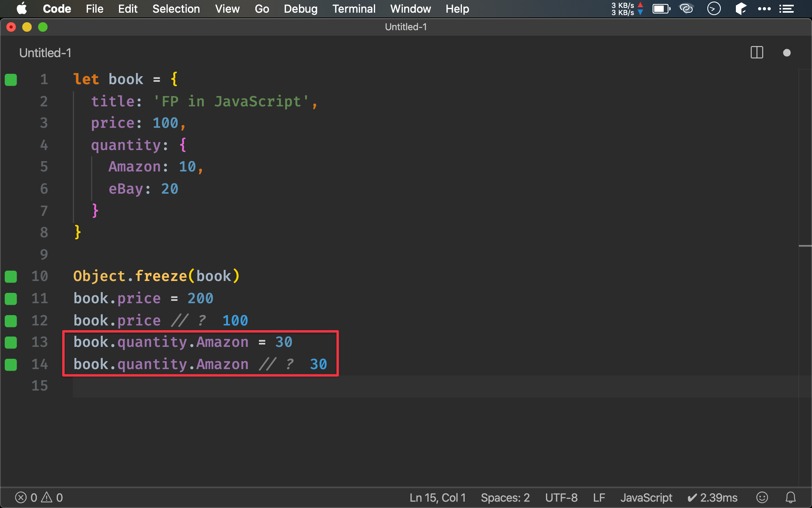Screen dimensions: 812x508
Task: Open the Spaces: 2 indentation selector
Action: [x=505, y=497]
